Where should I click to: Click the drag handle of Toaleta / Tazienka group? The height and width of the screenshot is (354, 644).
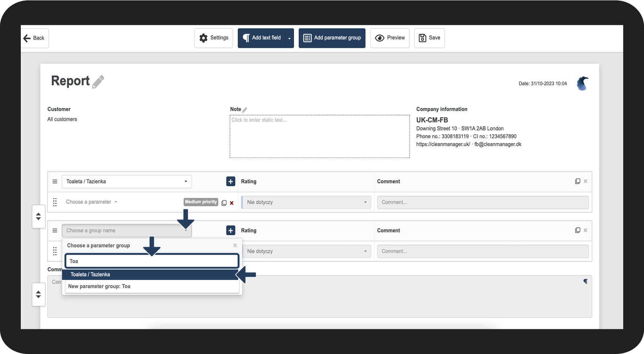click(x=55, y=181)
